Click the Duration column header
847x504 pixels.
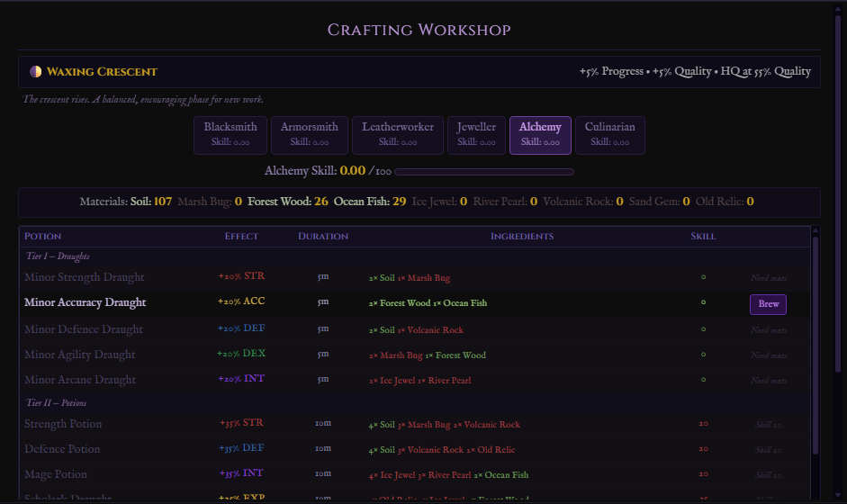tap(323, 236)
